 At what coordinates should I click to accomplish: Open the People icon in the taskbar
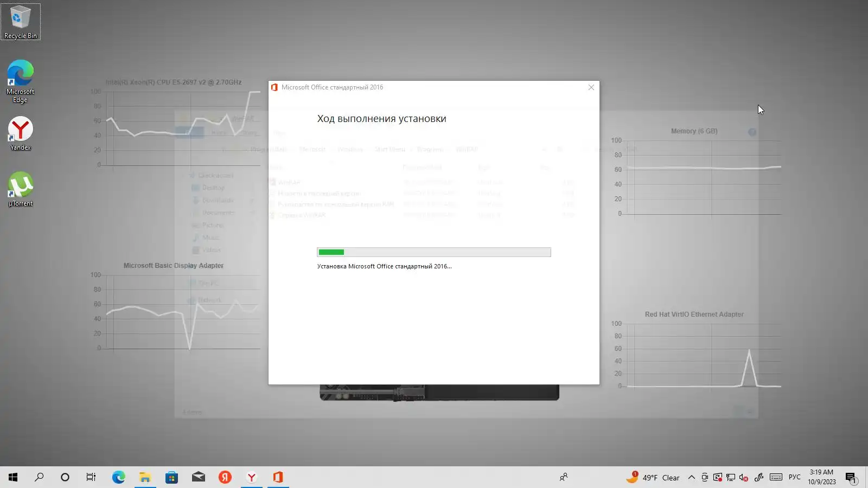564,477
